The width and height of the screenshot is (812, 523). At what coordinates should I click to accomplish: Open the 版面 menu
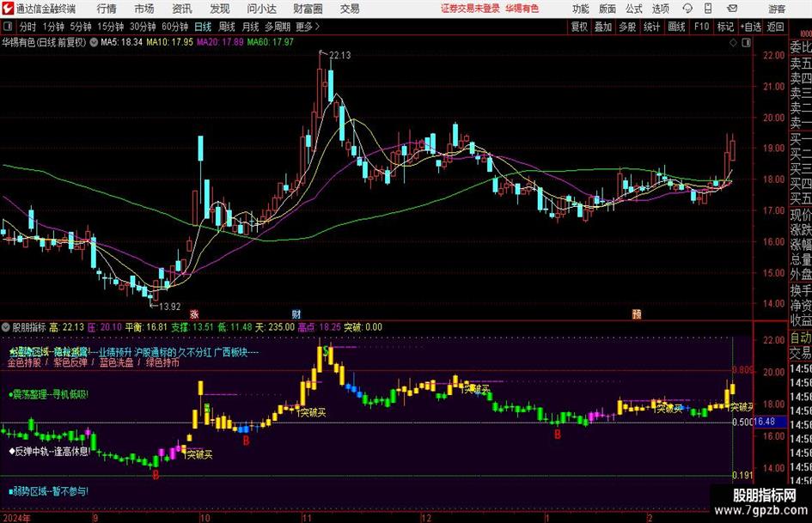tap(607, 9)
